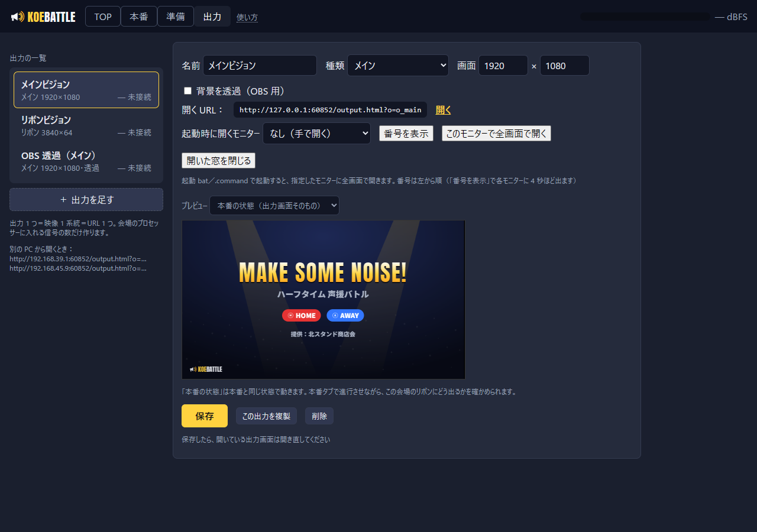Viewport: 757px width, 532px height.
Task: Add a new output with 出力を足す
Action: point(86,200)
